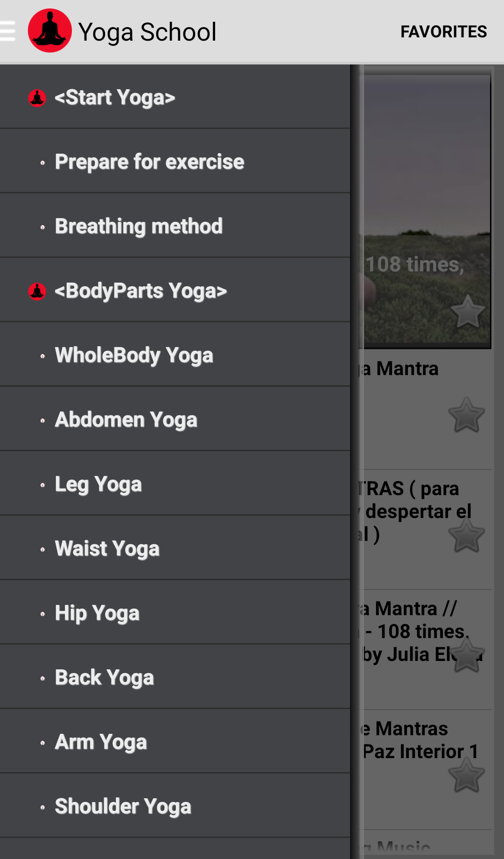504x859 pixels.
Task: Choose Abdomen Yoga from the drawer
Action: pos(126,420)
